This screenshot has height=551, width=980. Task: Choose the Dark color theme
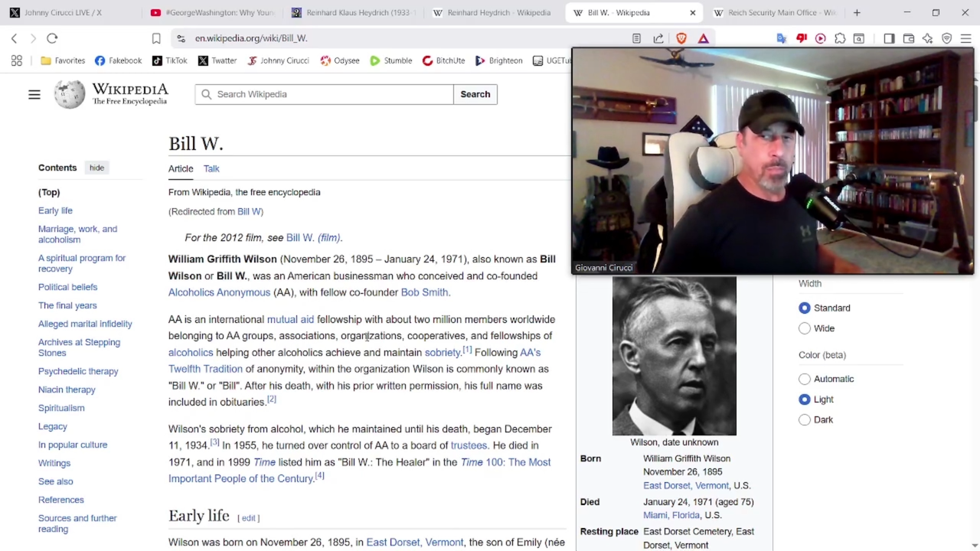point(805,419)
